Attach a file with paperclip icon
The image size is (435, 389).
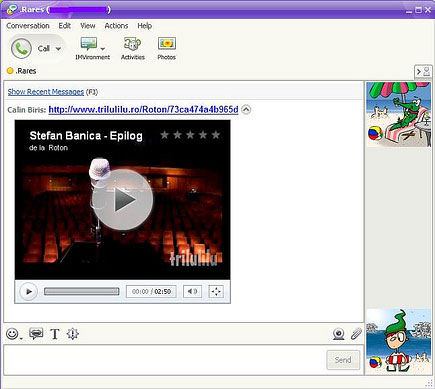[356, 334]
